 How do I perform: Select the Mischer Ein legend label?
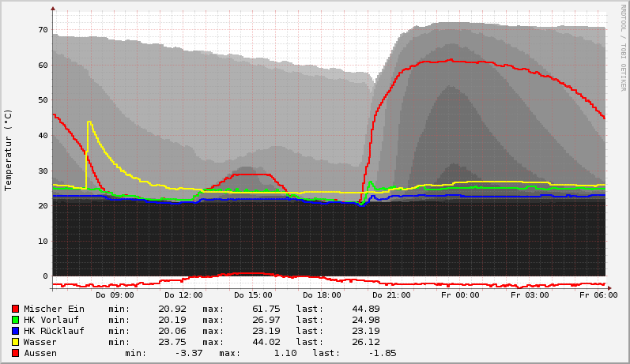[54, 309]
